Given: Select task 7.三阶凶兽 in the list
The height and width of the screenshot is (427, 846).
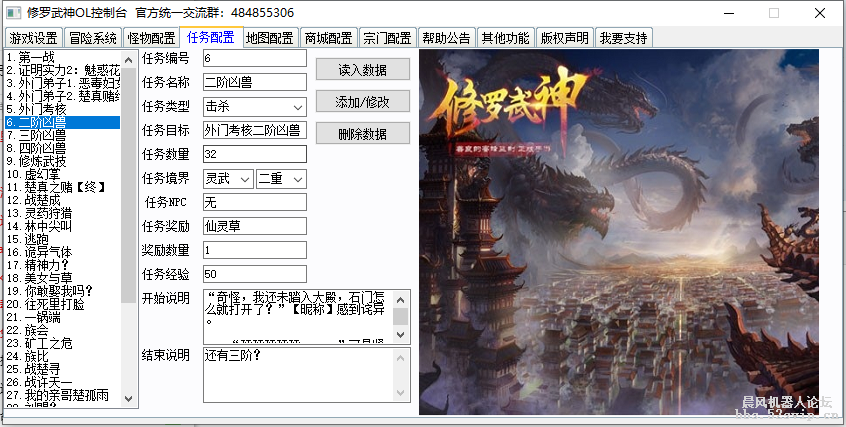Looking at the screenshot, I should (x=63, y=135).
